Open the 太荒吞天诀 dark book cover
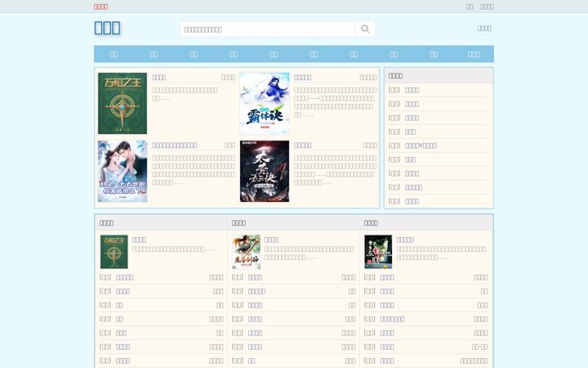 [x=265, y=171]
